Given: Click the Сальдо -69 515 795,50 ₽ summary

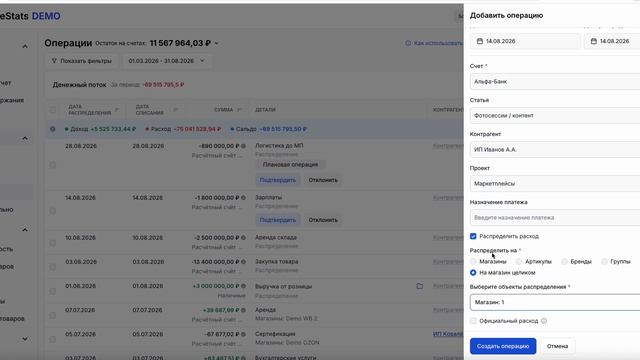Looking at the screenshot, I should pyautogui.click(x=268, y=129).
